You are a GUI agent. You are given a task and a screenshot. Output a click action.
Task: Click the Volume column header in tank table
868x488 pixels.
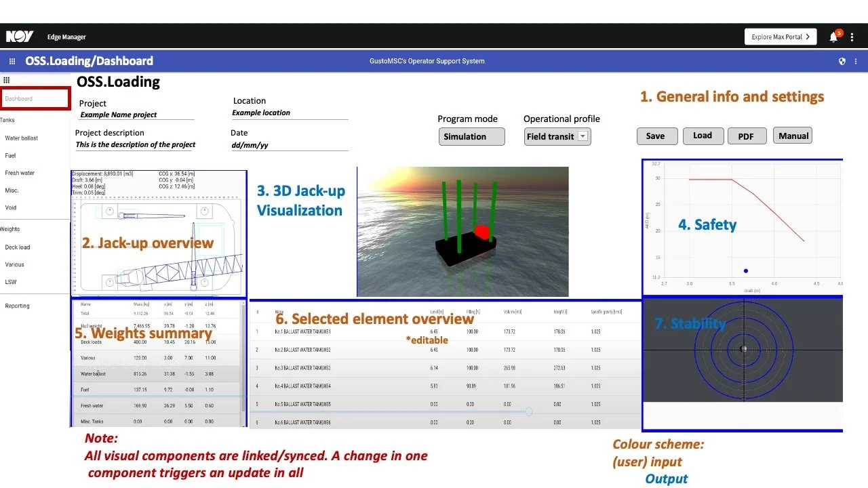pos(514,312)
